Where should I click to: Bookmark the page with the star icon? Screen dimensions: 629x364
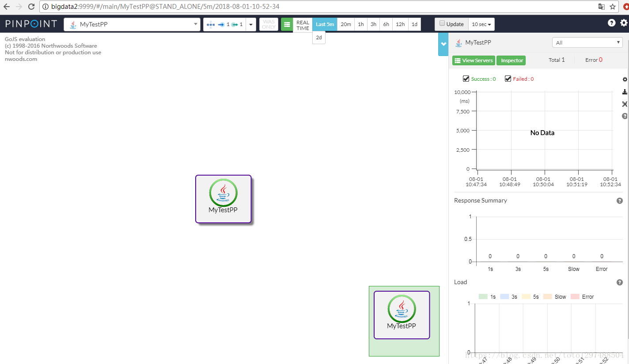point(613,7)
